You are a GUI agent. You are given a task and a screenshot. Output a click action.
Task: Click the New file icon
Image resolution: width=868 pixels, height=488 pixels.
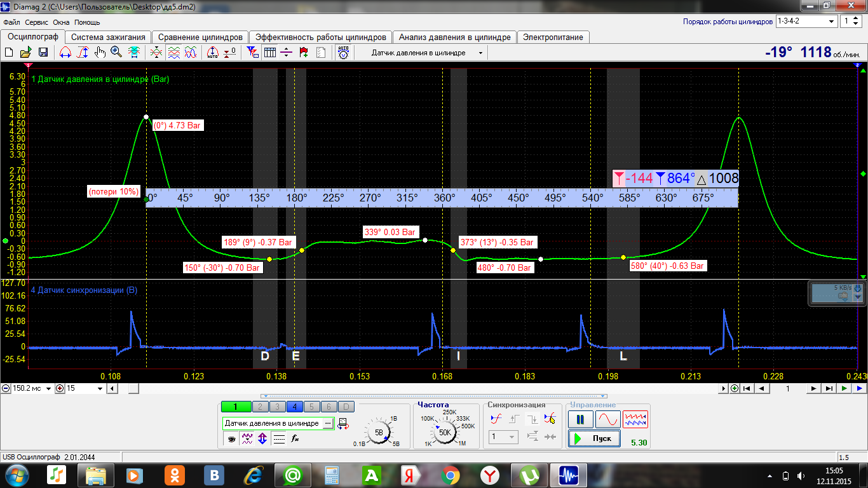tap(9, 53)
